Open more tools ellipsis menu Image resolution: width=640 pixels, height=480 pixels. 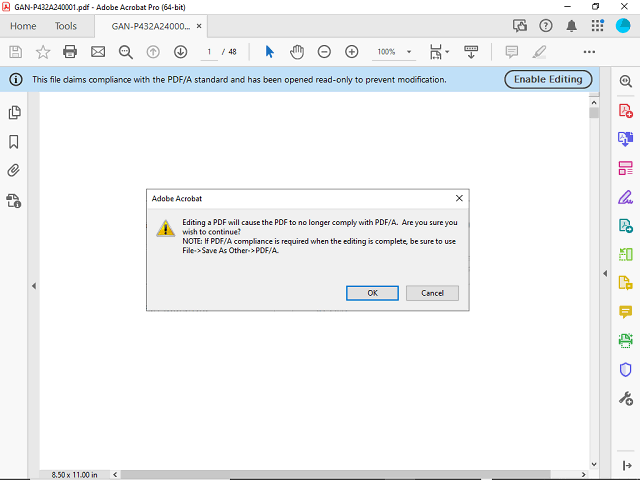(x=589, y=52)
